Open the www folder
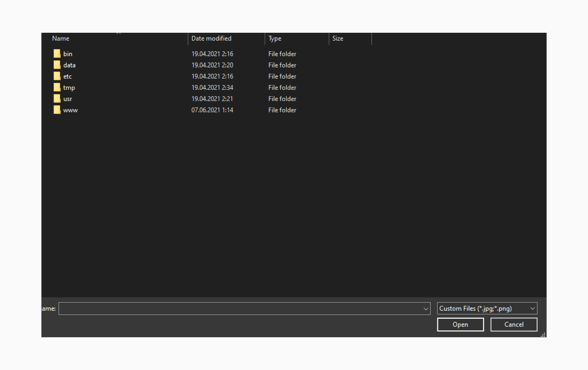Viewport: 588px width, 370px height. click(70, 110)
